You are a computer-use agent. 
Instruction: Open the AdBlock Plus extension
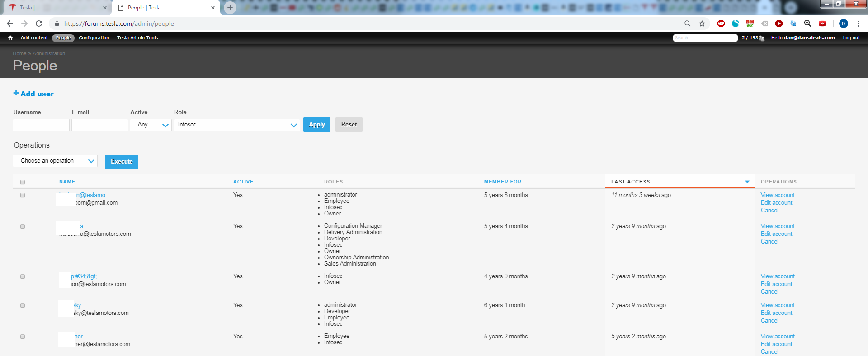point(721,23)
